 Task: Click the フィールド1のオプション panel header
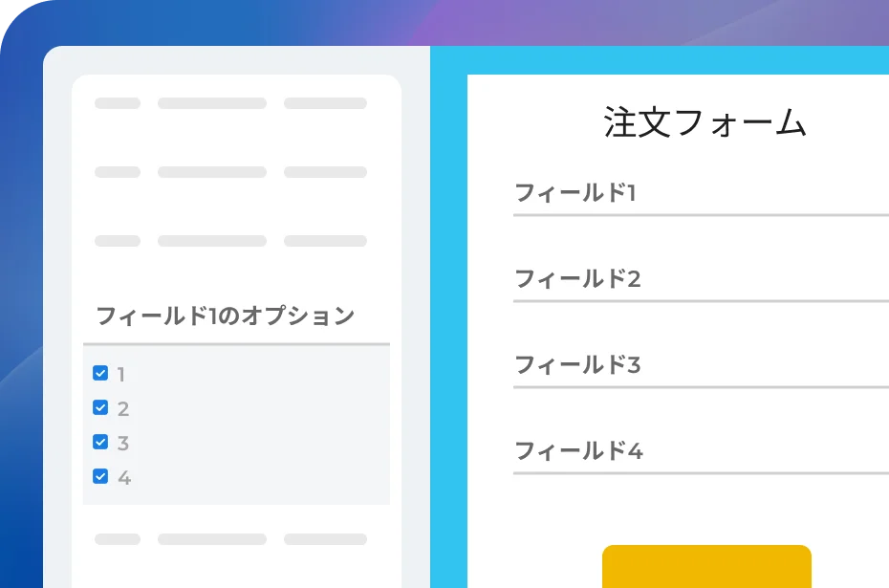click(x=224, y=316)
